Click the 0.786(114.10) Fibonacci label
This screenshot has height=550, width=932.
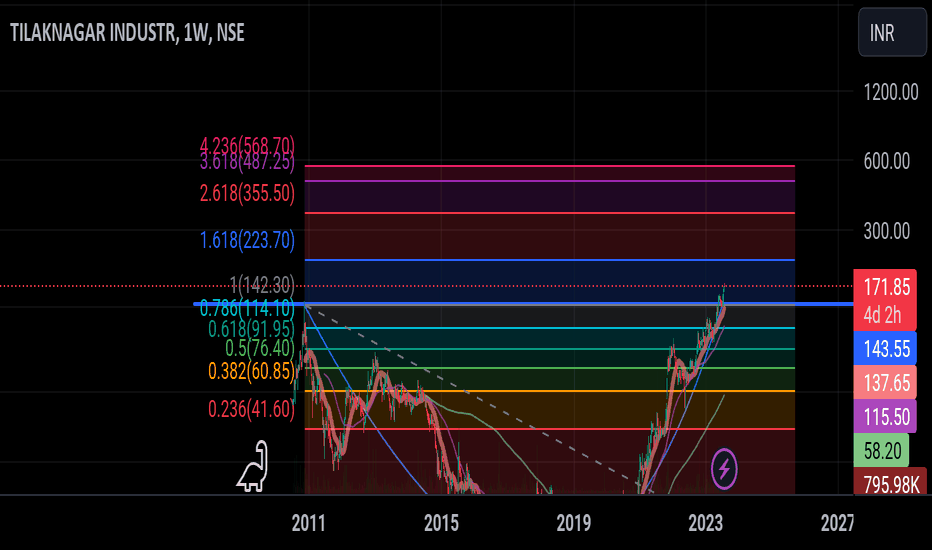click(x=247, y=308)
